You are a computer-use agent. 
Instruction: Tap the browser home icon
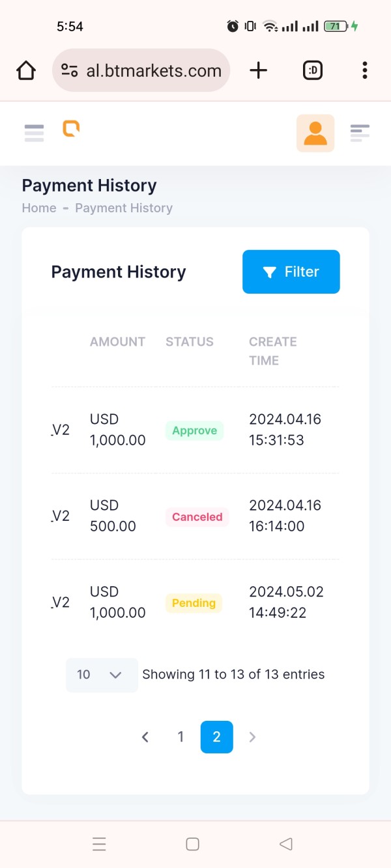click(x=26, y=70)
